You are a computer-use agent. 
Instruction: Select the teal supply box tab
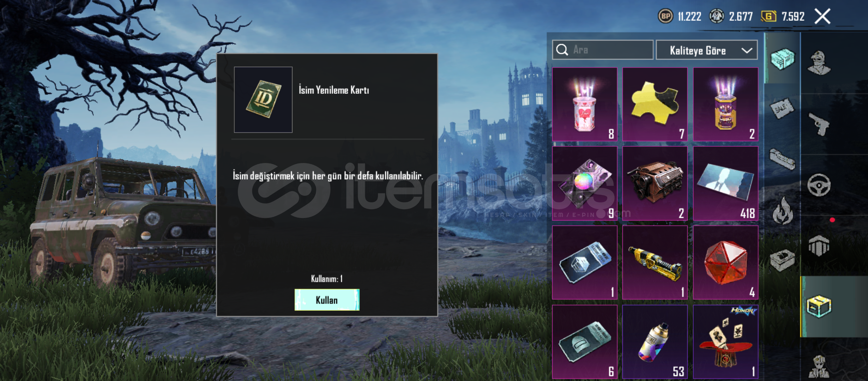coord(782,59)
